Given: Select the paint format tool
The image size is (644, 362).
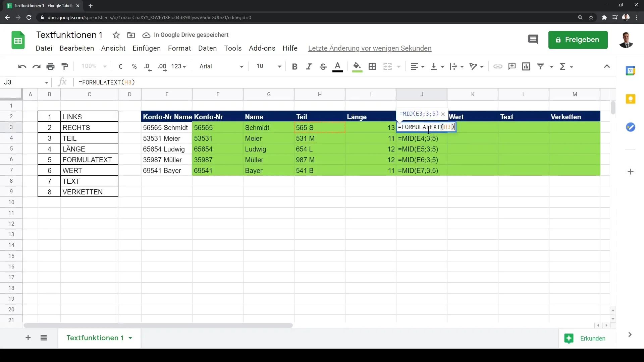Looking at the screenshot, I should point(65,66).
